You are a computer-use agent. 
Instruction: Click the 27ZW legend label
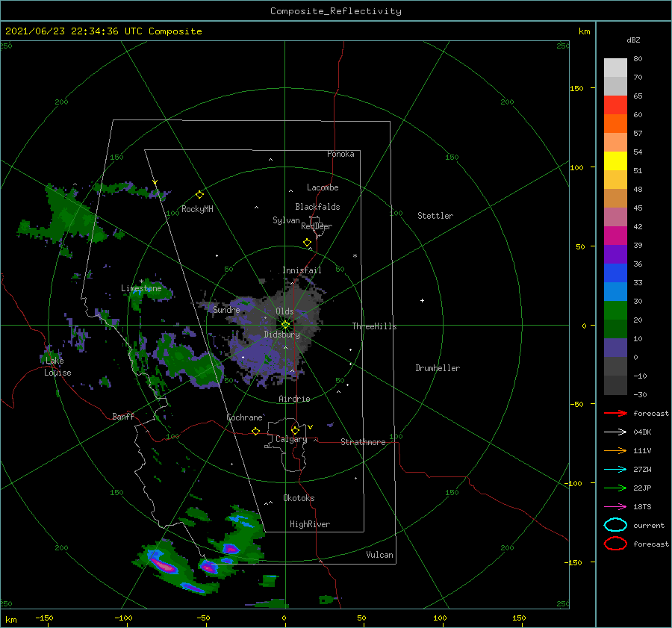[642, 470]
